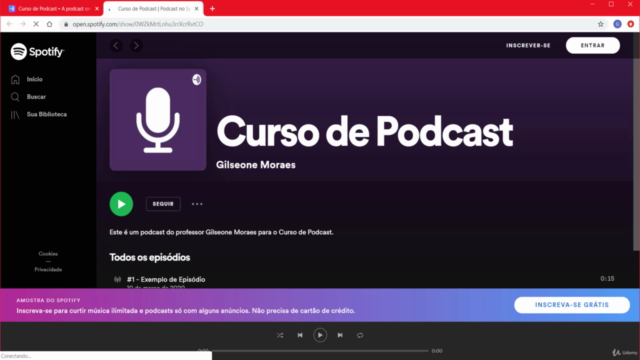Click the Gilseone Moraes author name
640x360 pixels.
(256, 165)
